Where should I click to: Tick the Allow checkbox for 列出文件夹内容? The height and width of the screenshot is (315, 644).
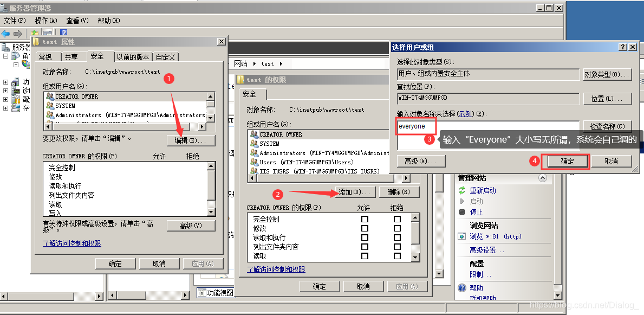[x=365, y=247]
